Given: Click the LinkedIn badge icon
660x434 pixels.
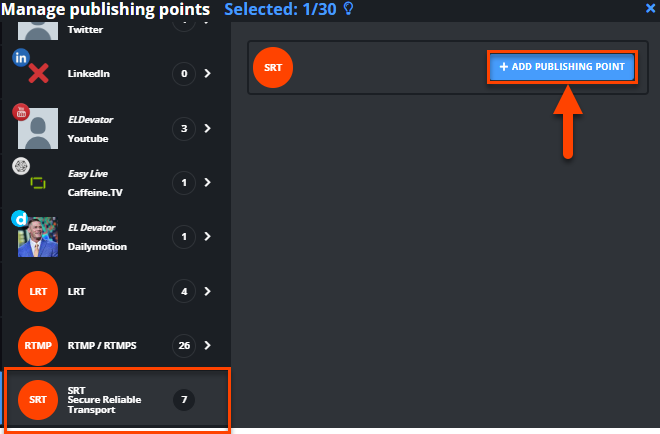Looking at the screenshot, I should click(x=21, y=58).
